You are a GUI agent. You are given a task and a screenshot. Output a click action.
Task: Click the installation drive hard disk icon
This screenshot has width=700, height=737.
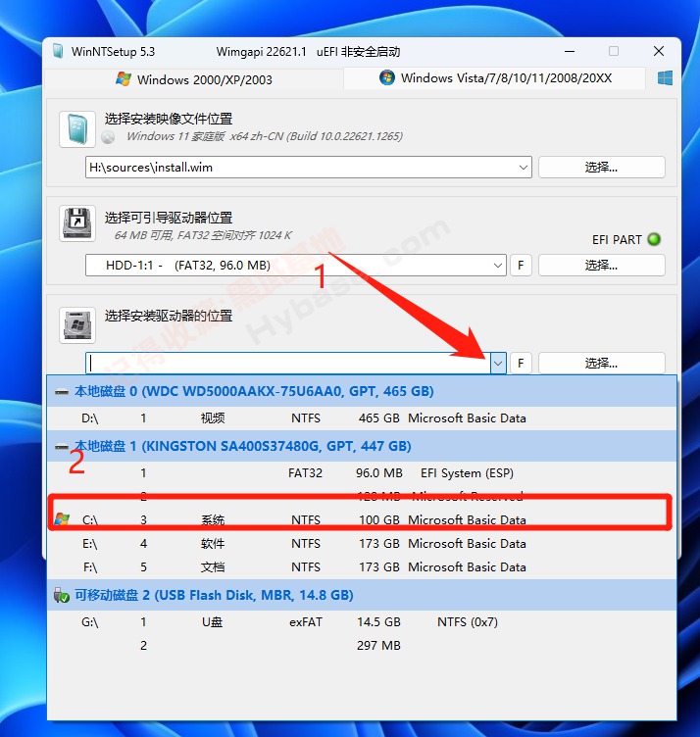(x=77, y=324)
